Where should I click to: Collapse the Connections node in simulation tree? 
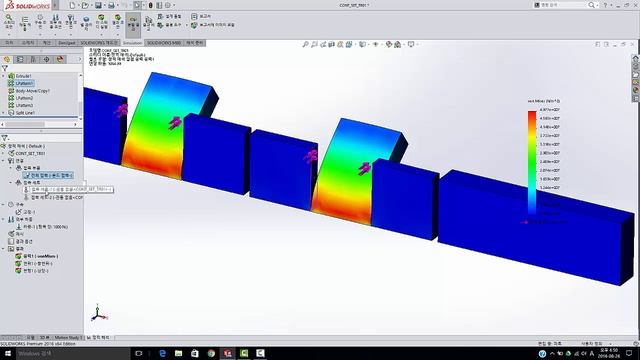pos(4,161)
